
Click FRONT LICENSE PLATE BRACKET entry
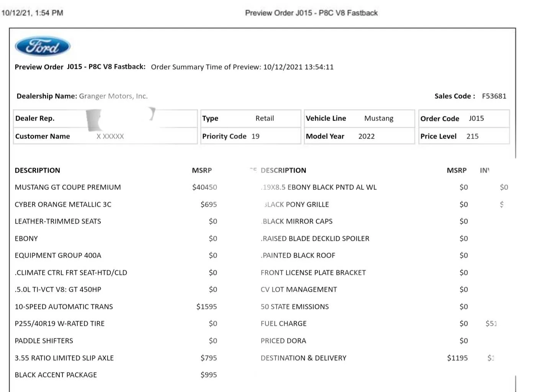point(313,273)
